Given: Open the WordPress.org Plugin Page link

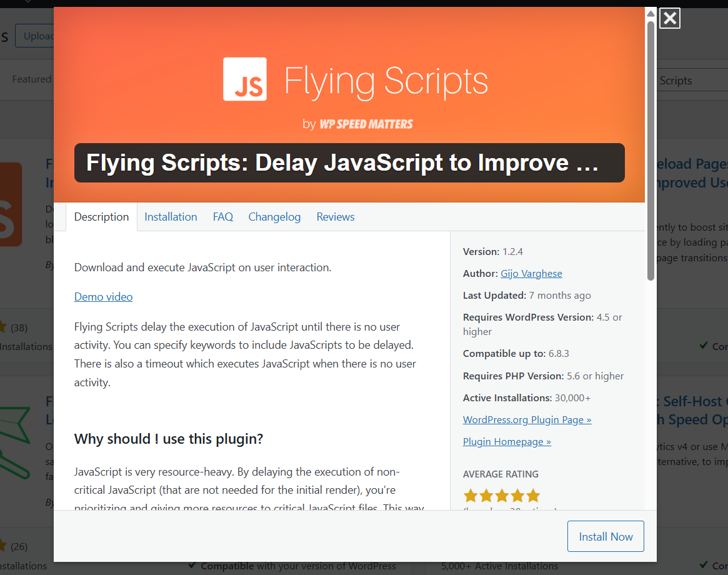Looking at the screenshot, I should click(x=527, y=420).
